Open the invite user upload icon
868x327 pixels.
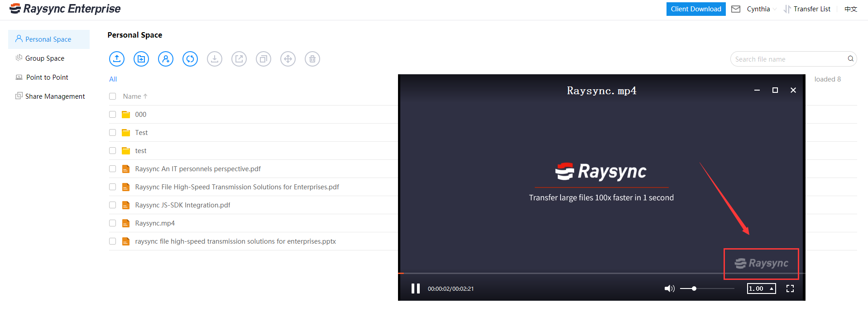click(166, 59)
